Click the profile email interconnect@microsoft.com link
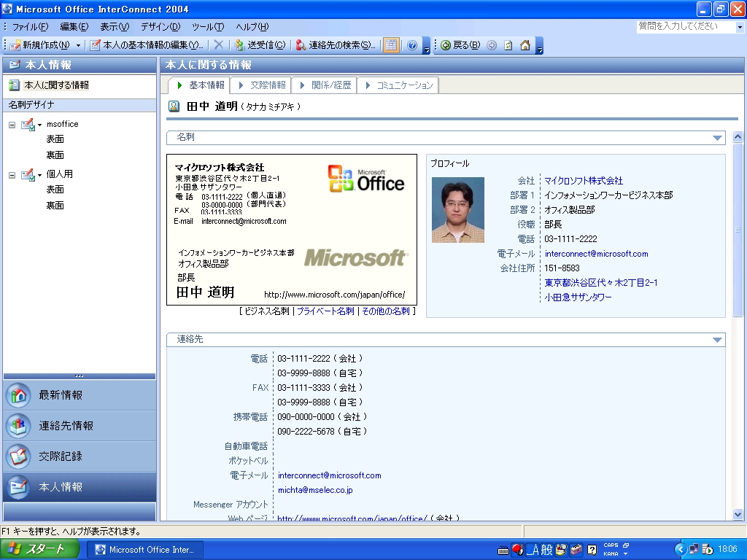 tap(597, 254)
